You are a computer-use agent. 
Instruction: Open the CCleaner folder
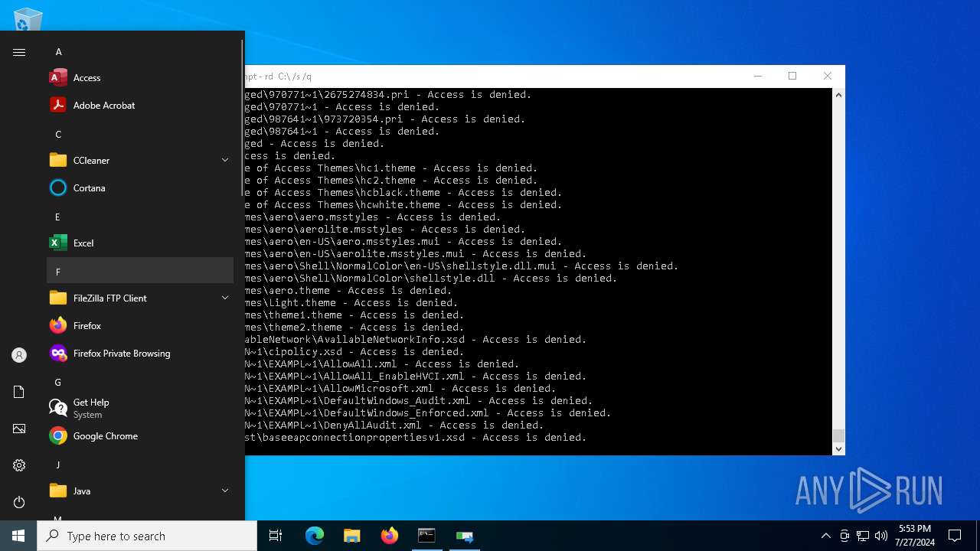click(140, 161)
